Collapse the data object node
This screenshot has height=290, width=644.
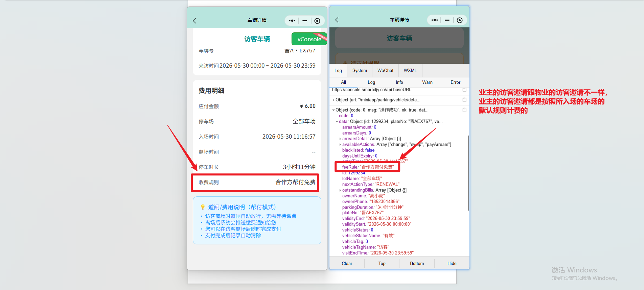click(337, 122)
